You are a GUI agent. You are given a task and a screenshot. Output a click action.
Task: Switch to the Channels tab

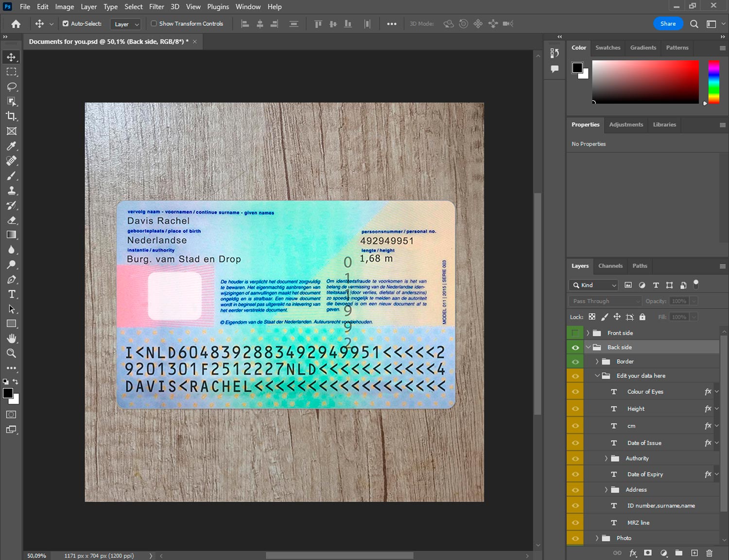coord(610,266)
